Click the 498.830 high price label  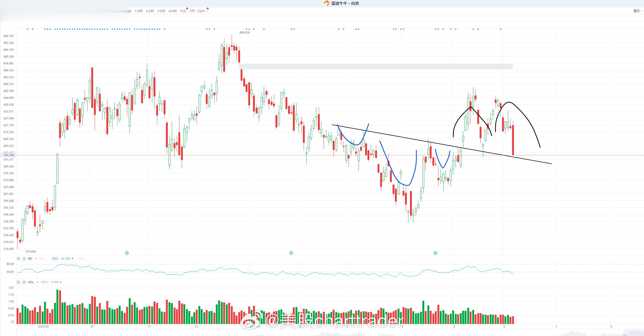(x=245, y=32)
